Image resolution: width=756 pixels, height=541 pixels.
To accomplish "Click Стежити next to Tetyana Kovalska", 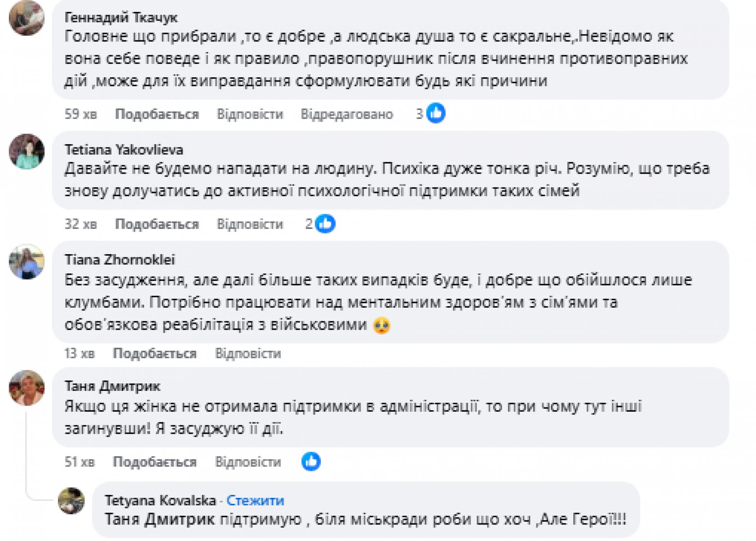I will 255,500.
